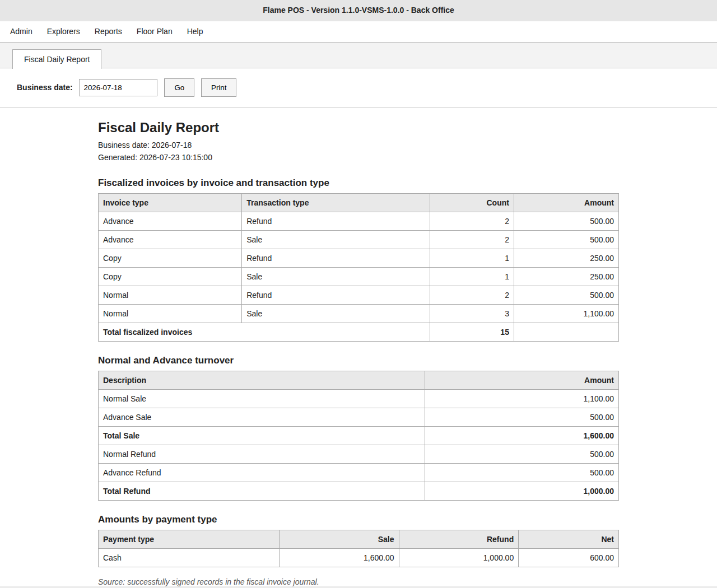Viewport: 717px width, 588px height.
Task: Open the Reports menu
Action: (108, 31)
